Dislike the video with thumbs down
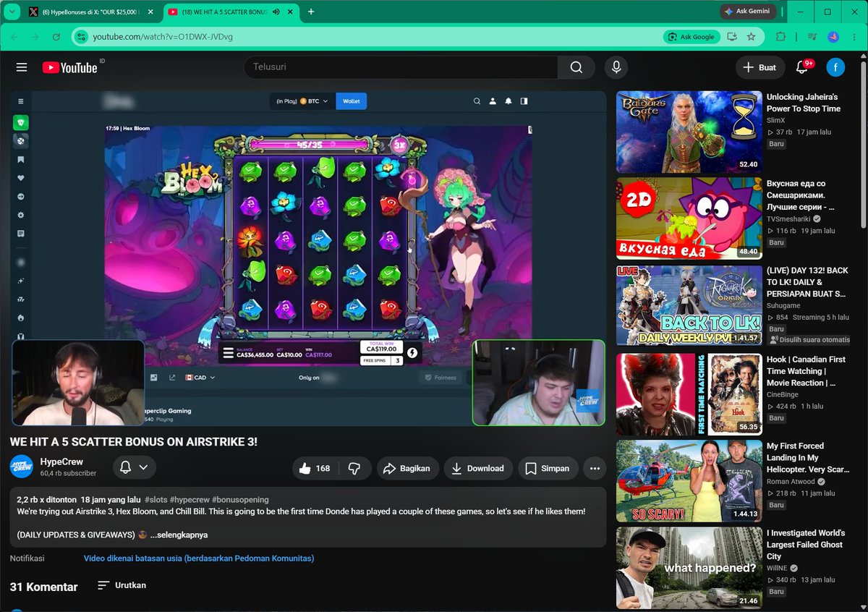Viewport: 868px width, 612px height. pyautogui.click(x=354, y=468)
